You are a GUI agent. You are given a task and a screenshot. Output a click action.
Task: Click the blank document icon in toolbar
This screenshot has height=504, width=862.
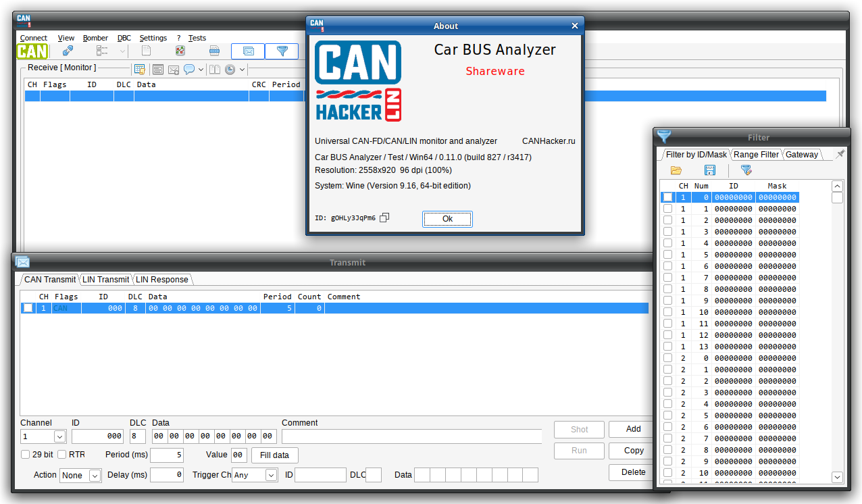(146, 51)
